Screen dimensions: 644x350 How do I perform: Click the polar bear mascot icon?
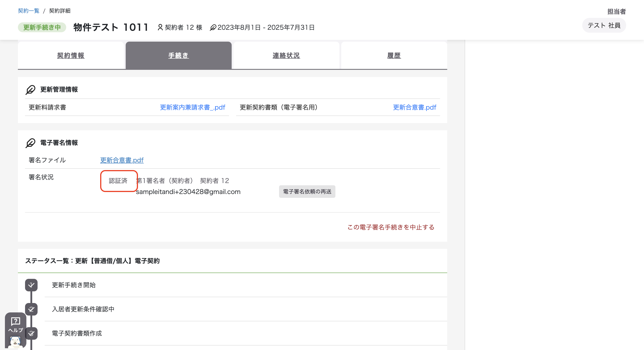[15, 342]
